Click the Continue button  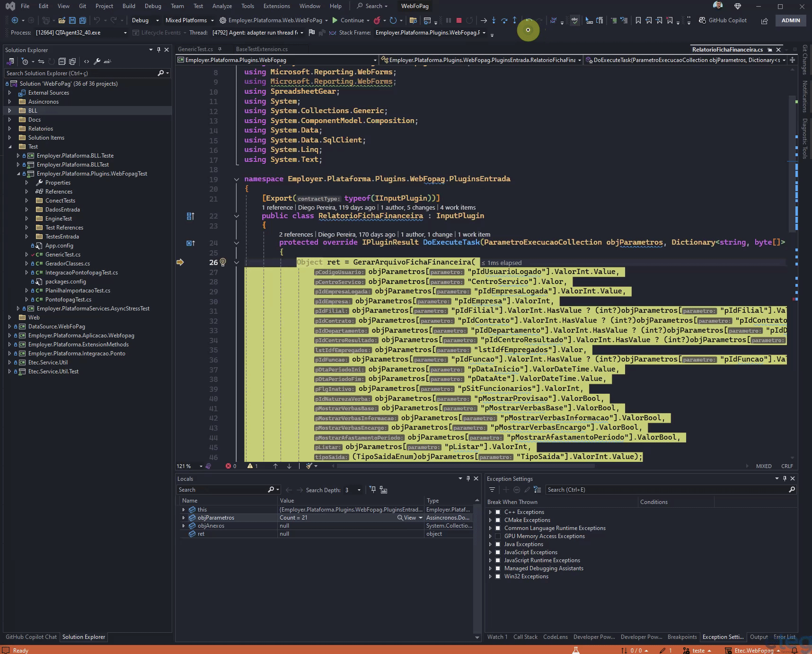point(348,20)
